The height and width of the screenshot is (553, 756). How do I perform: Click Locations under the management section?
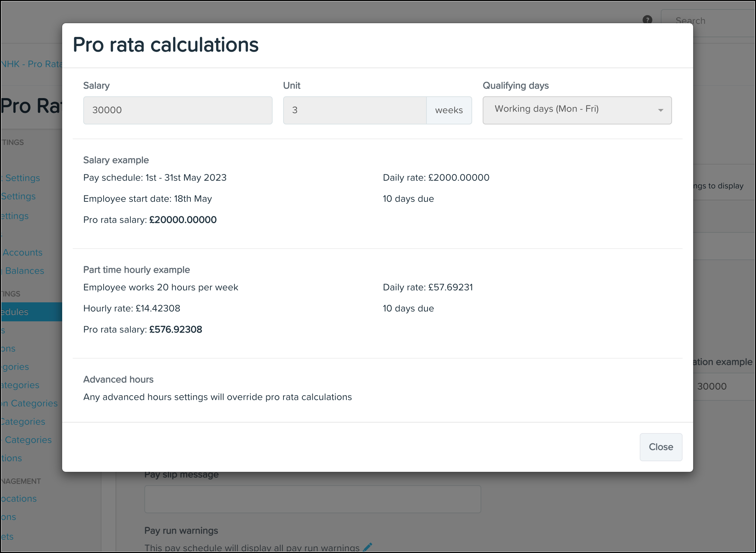click(18, 499)
